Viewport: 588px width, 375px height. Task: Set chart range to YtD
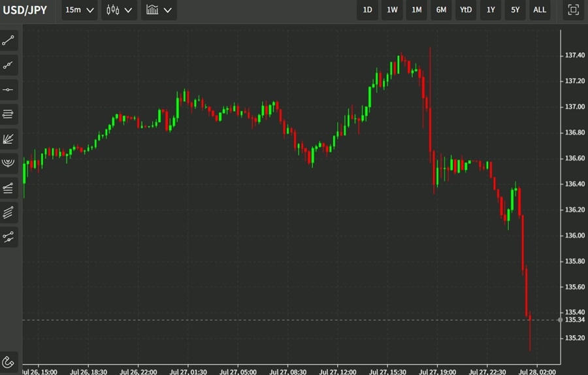pyautogui.click(x=465, y=10)
